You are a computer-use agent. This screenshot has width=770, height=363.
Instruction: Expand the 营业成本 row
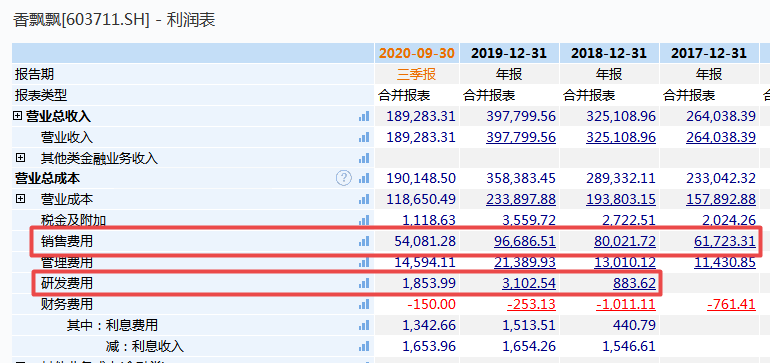coord(20,199)
